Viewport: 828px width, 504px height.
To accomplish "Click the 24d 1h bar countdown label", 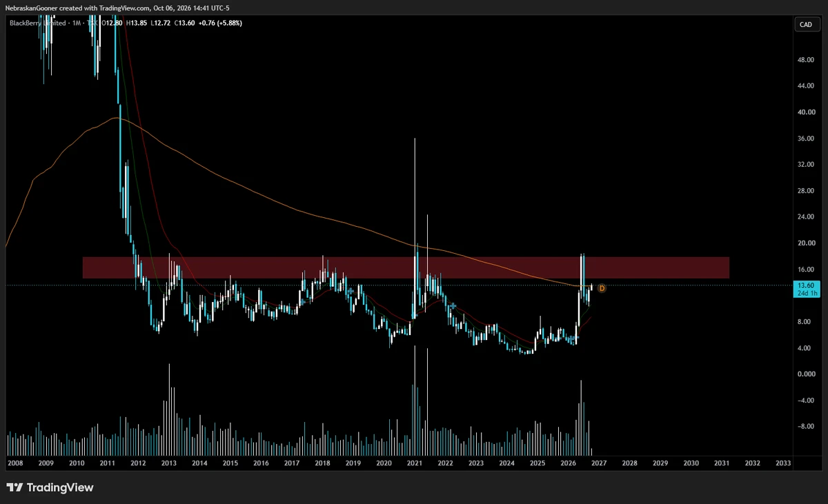I will point(806,294).
